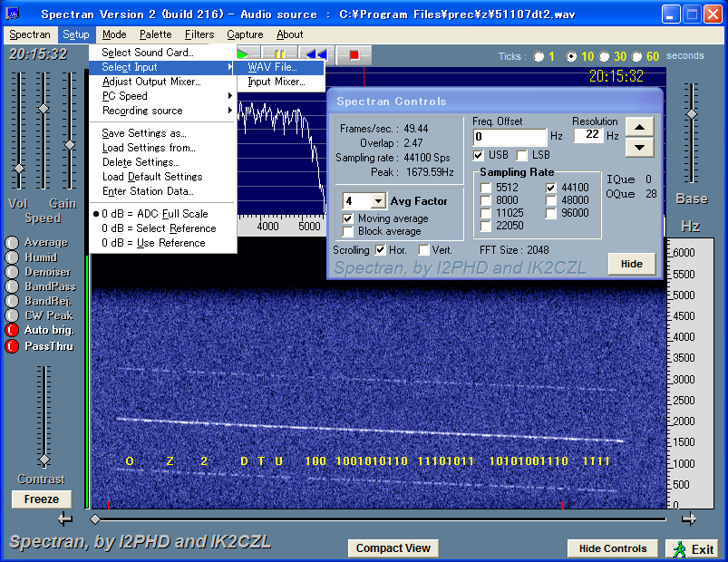Open the About menu
Screen dimensions: 728x562
coord(290,34)
